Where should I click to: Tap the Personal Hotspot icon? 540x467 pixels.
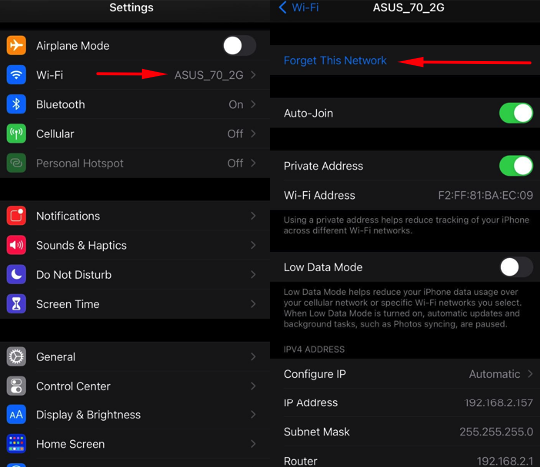pos(16,163)
